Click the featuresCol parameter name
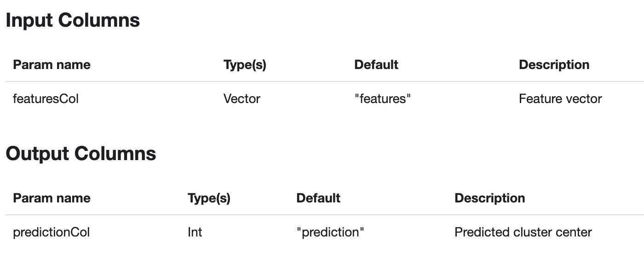Screen dimensions: 644x265 46,99
